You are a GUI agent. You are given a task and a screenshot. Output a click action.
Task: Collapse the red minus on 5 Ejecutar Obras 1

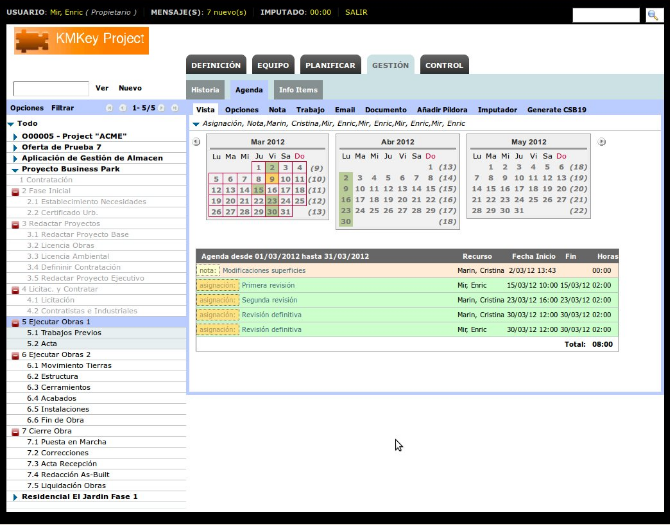point(15,323)
